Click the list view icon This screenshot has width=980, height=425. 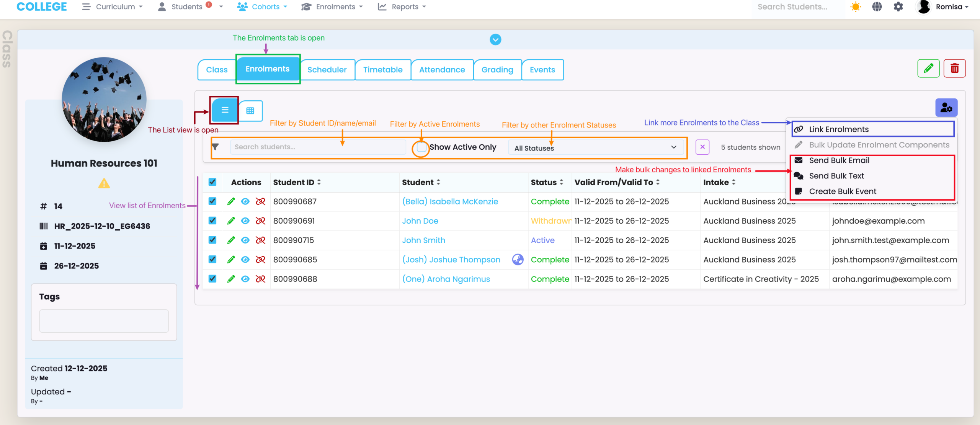pyautogui.click(x=225, y=110)
